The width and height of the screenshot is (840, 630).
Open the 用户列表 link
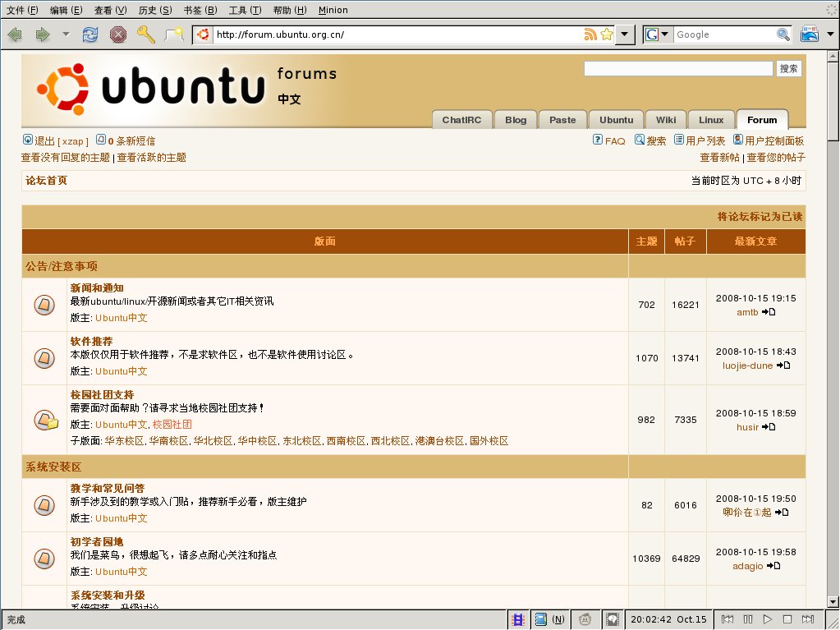coord(700,140)
